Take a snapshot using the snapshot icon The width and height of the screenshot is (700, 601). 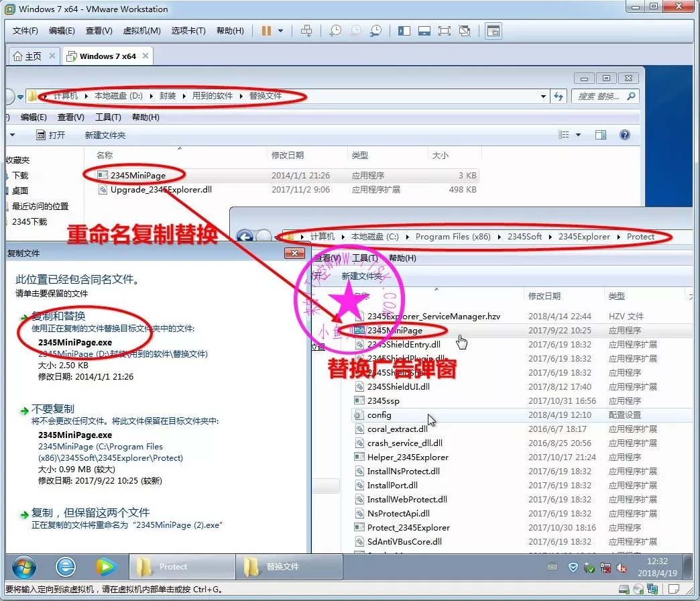click(x=335, y=31)
